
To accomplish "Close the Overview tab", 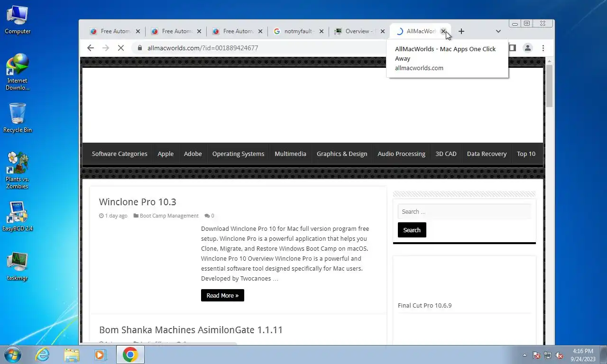I will [x=383, y=31].
